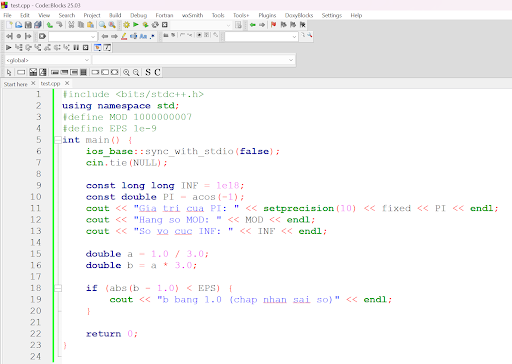The width and height of the screenshot is (512, 364).
Task: Click "sync_with_stdio" on line 6
Action: (189, 152)
